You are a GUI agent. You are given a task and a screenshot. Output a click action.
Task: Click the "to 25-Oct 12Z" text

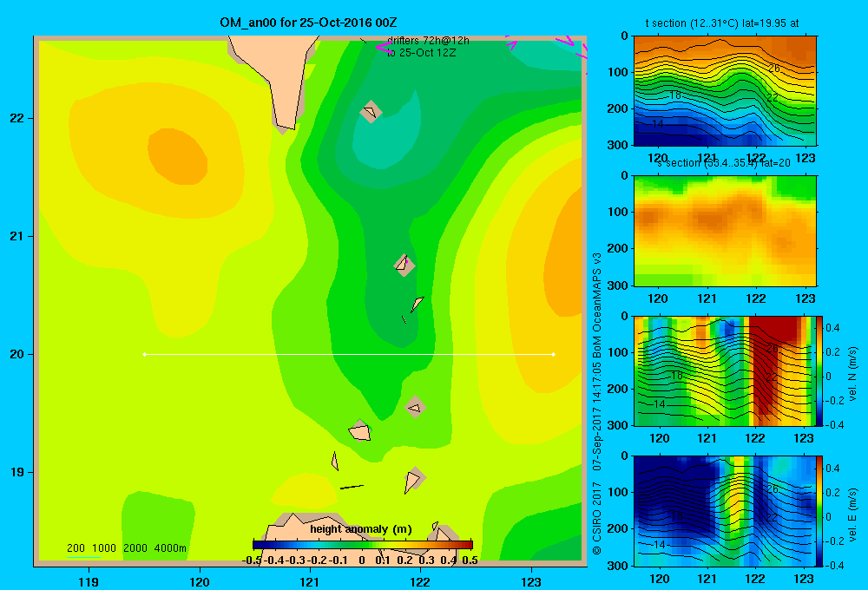(421, 53)
